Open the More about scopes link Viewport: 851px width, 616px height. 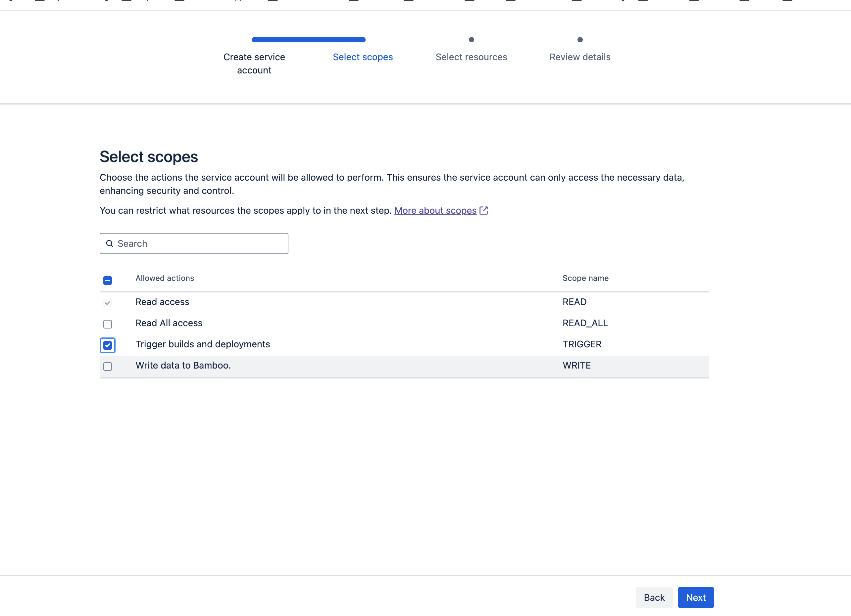[x=435, y=210]
